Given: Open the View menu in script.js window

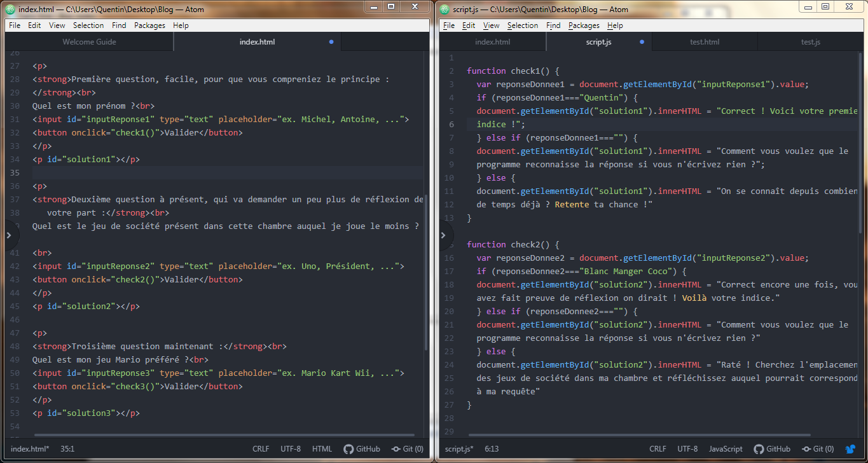Looking at the screenshot, I should click(492, 25).
